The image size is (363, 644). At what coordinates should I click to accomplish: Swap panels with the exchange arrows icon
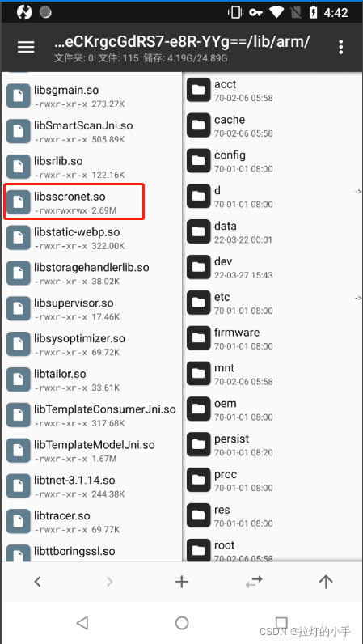pyautogui.click(x=254, y=582)
